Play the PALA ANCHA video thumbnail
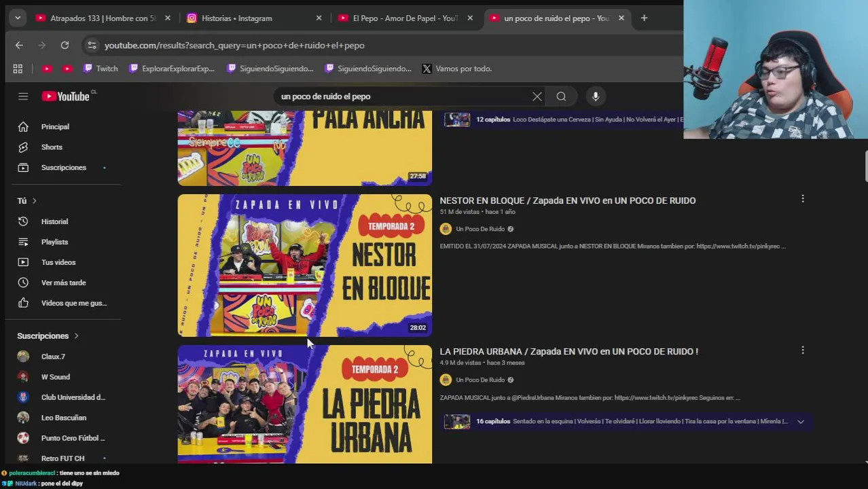This screenshot has height=489, width=868. 304,148
